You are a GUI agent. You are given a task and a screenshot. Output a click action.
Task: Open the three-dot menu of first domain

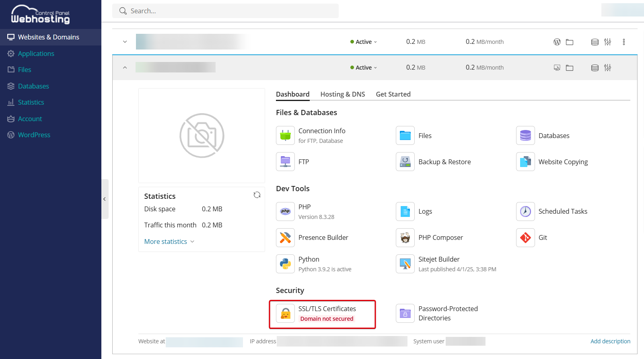click(624, 42)
